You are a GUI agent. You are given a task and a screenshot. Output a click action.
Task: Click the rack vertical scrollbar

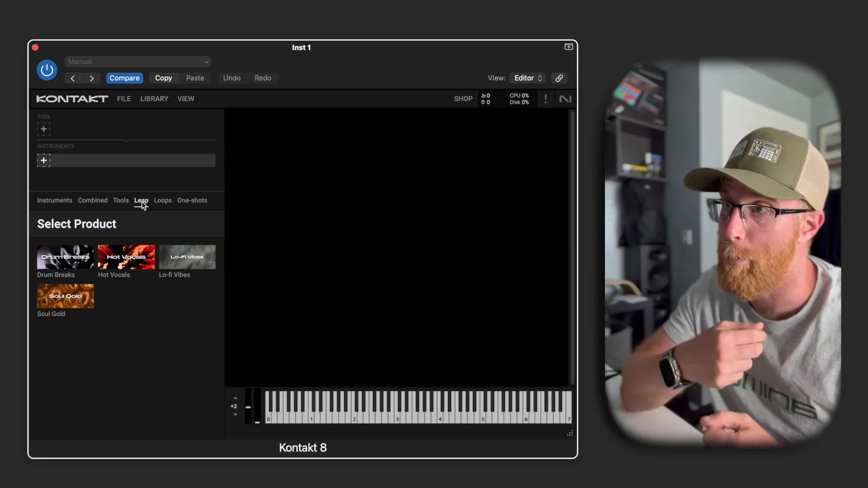tap(572, 248)
